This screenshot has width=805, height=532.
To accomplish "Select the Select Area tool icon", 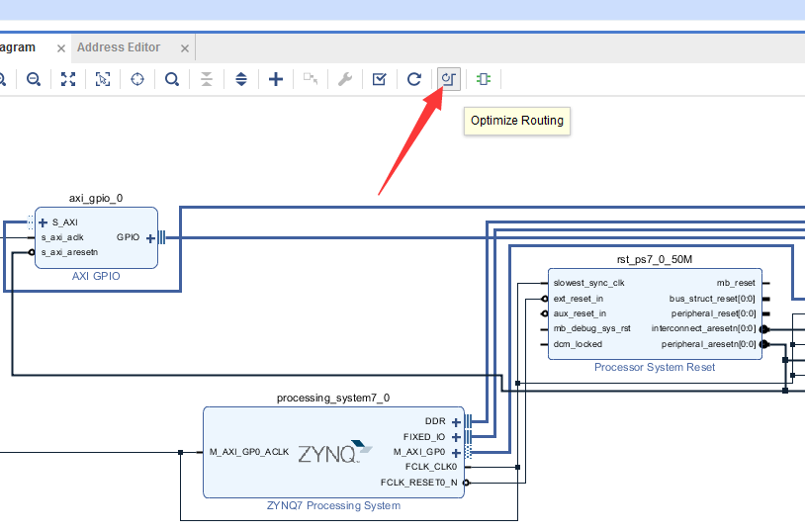I will (103, 79).
